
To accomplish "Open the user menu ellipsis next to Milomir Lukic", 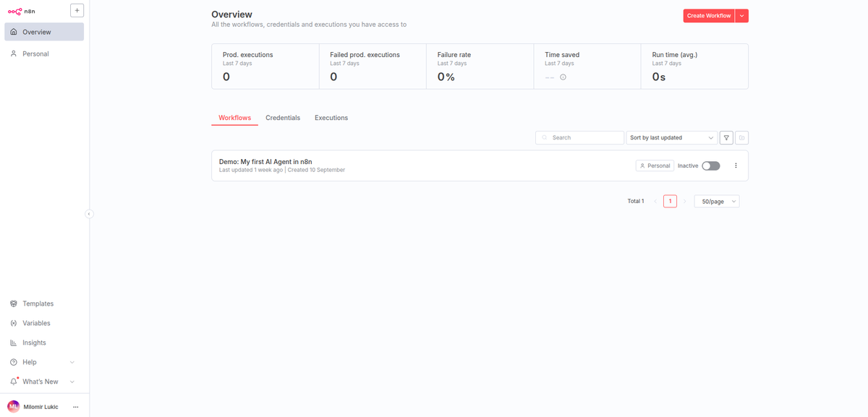I will [x=75, y=406].
